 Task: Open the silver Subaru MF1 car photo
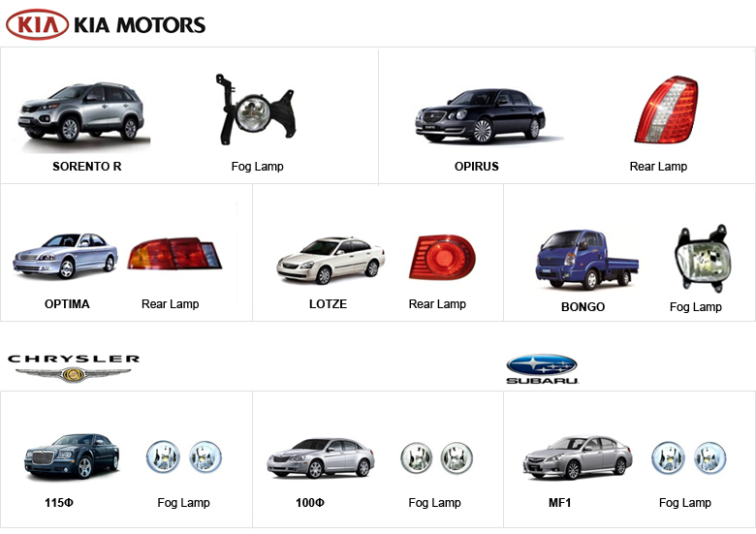pos(578,457)
